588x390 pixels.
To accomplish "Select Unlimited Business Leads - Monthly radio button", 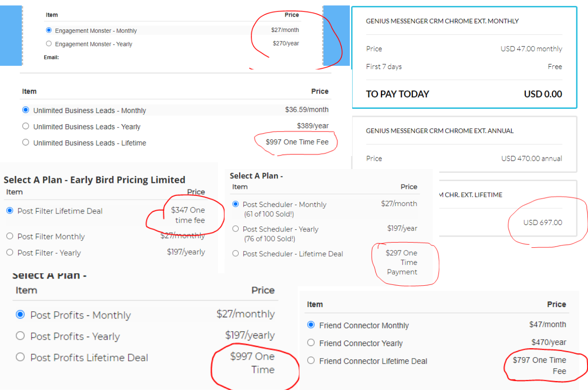I will (25, 110).
